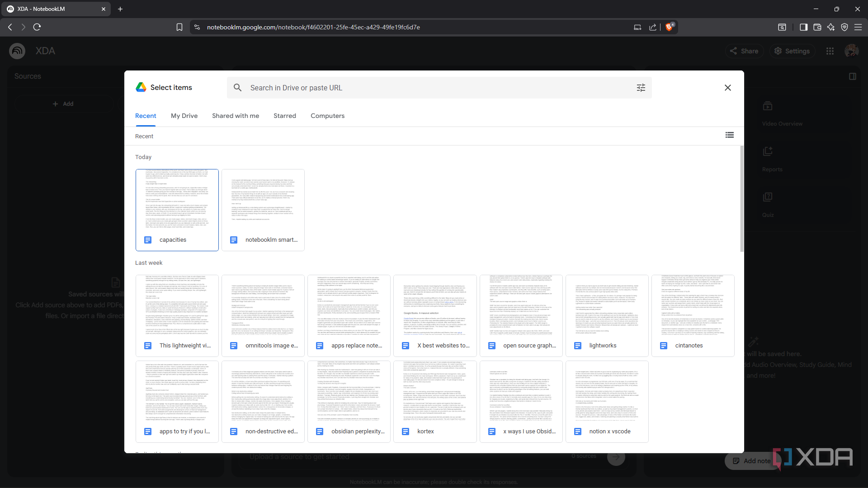
Task: Switch to the Computers tab
Action: (x=327, y=116)
